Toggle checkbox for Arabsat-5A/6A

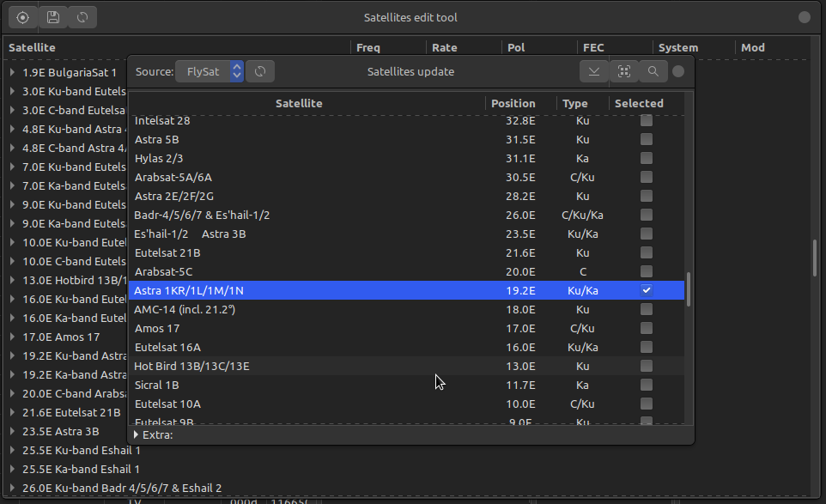tap(647, 177)
